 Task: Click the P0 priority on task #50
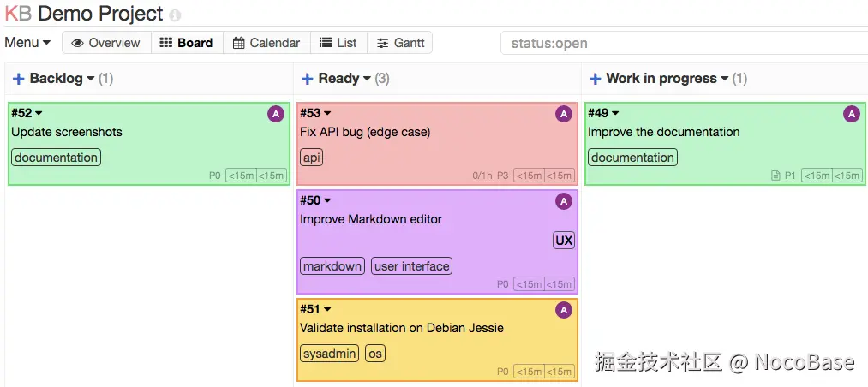pos(502,284)
